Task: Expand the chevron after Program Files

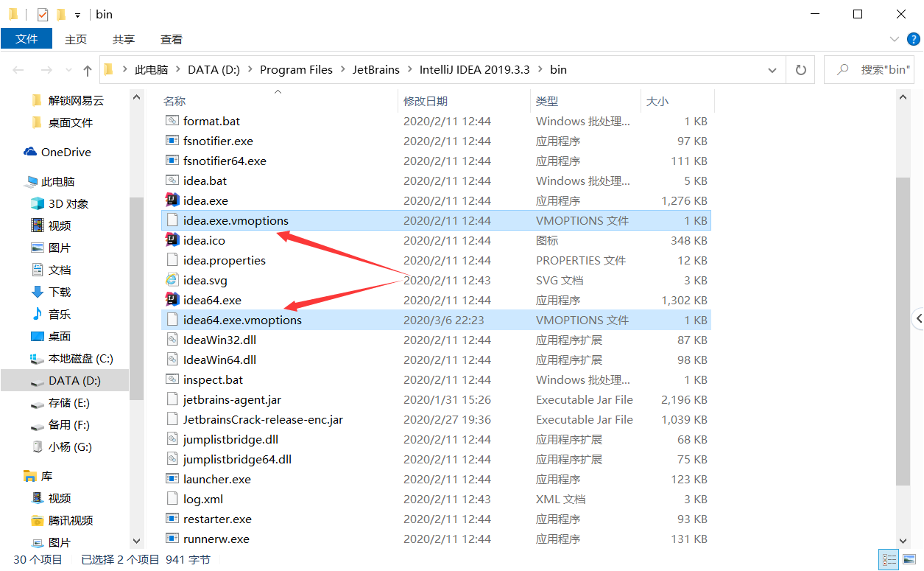Action: [342, 70]
